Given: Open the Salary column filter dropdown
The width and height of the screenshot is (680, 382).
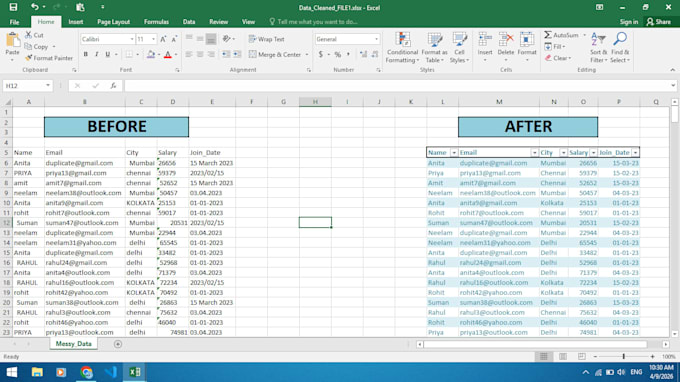Looking at the screenshot, I should 593,153.
